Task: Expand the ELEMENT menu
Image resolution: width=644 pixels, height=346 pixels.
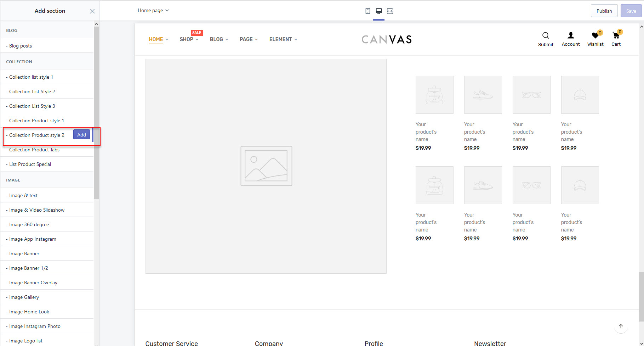Action: coord(283,39)
